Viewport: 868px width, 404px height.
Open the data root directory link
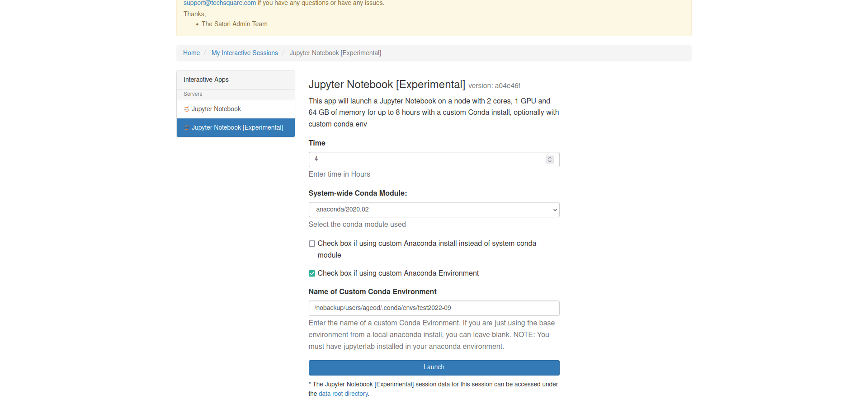(343, 394)
